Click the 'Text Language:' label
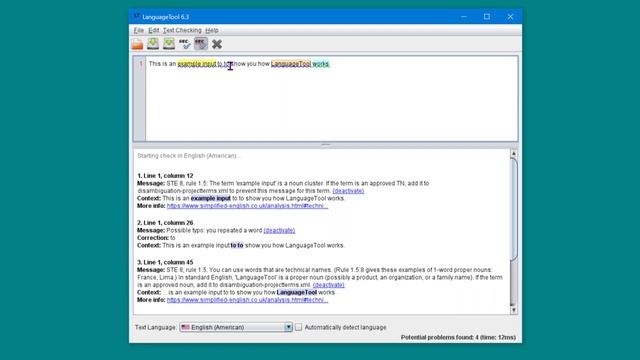This screenshot has width=640, height=360. (156, 327)
